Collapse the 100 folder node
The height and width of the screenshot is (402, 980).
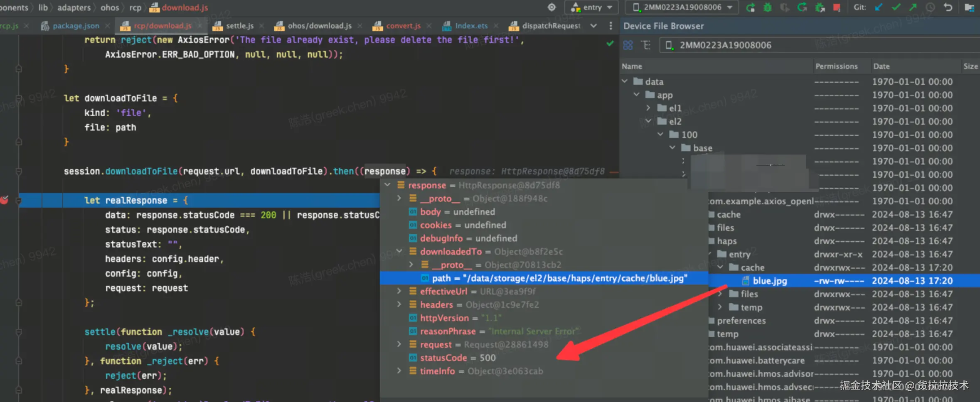click(660, 135)
